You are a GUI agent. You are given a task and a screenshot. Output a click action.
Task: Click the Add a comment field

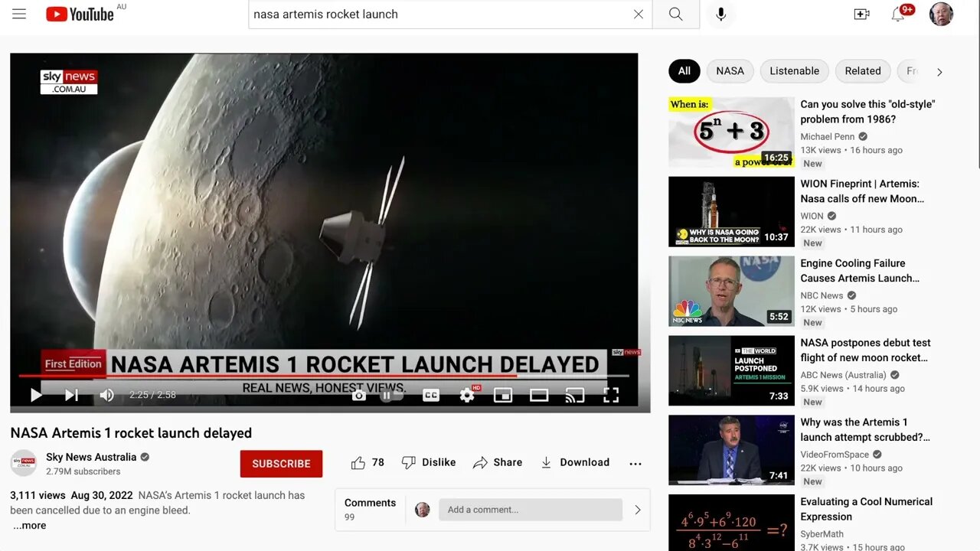click(x=531, y=510)
